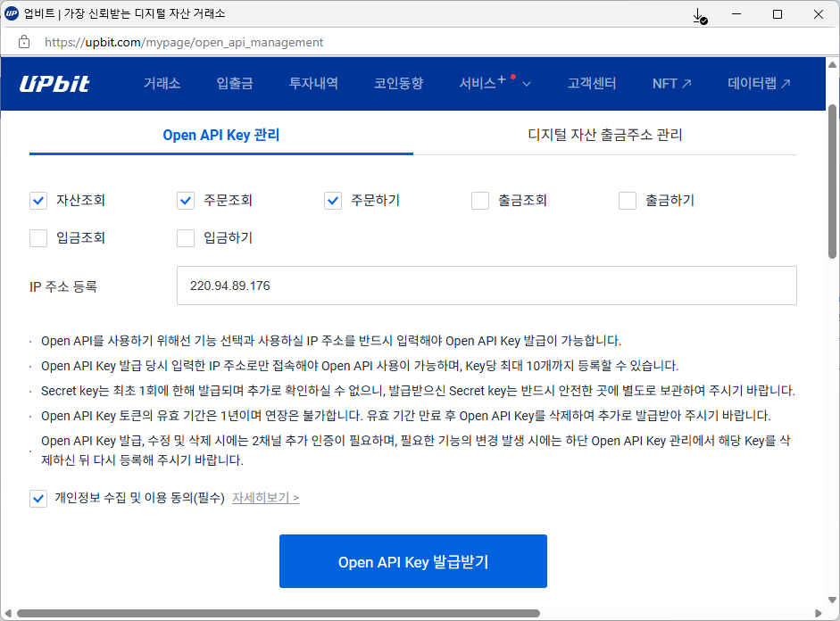
Task: Uncheck the 자산조회 checkbox
Action: 38,201
